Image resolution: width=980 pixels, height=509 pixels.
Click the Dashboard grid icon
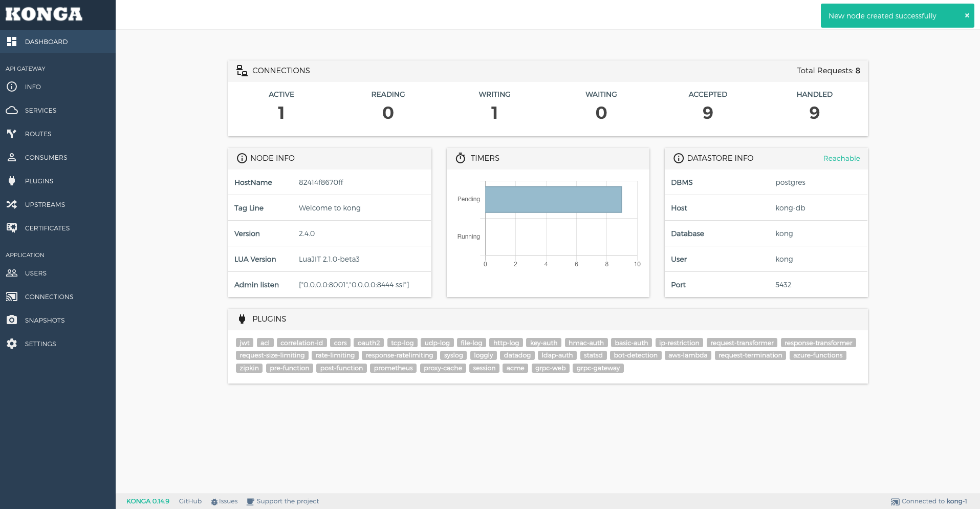(12, 41)
